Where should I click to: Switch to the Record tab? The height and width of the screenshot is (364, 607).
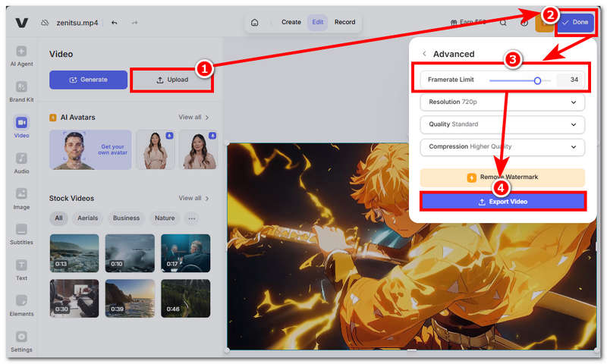(344, 22)
